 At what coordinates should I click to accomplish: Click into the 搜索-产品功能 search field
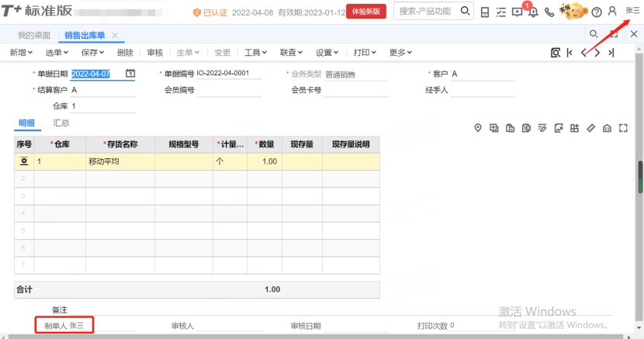[x=425, y=11]
